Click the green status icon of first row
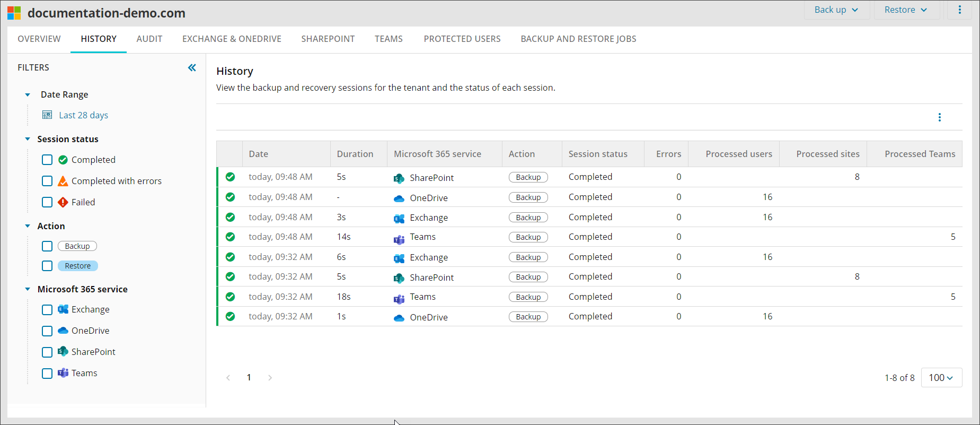This screenshot has width=980, height=425. (230, 177)
